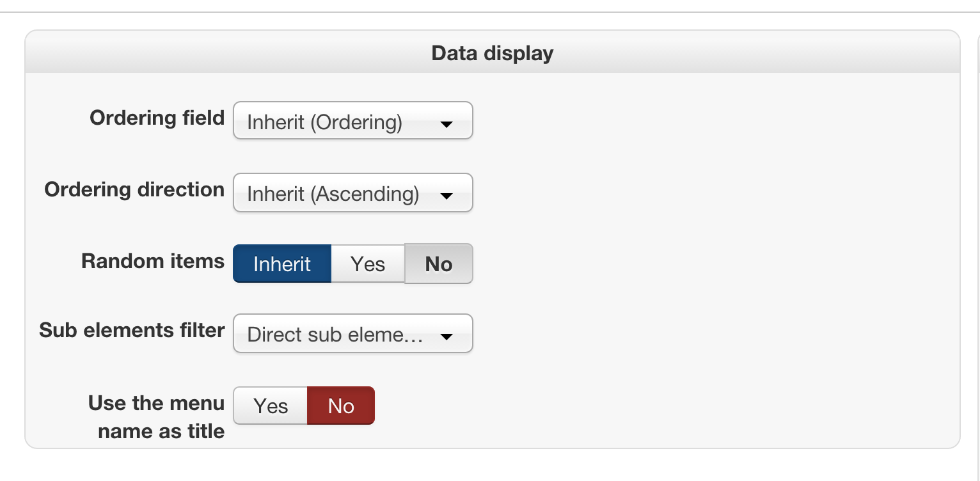Set Random items to Yes
Viewport: 980px width, 481px height.
368,264
